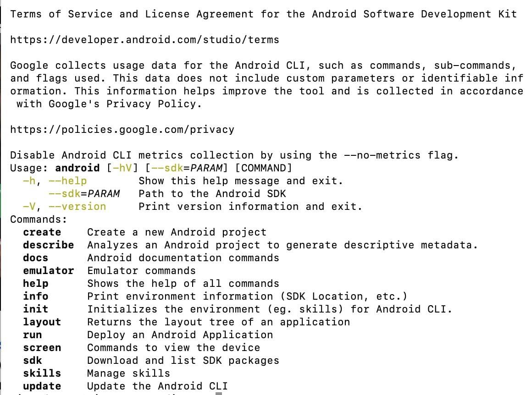Click the 'help' command in Commands list
This screenshot has height=395, width=532.
(x=35, y=284)
